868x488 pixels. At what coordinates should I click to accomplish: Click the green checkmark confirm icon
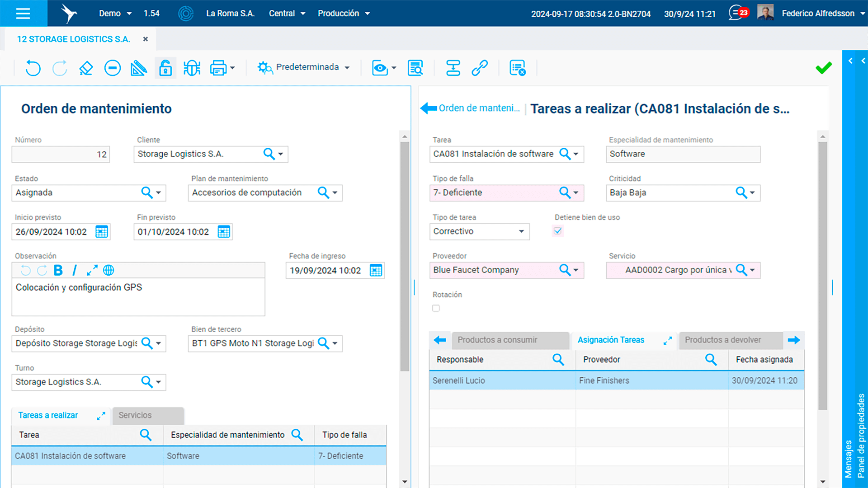(823, 68)
